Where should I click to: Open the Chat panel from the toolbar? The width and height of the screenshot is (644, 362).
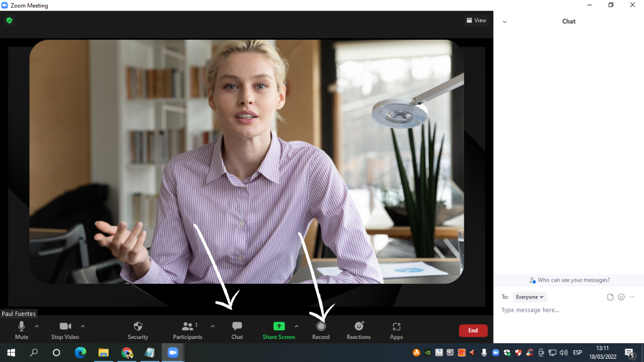point(237,329)
